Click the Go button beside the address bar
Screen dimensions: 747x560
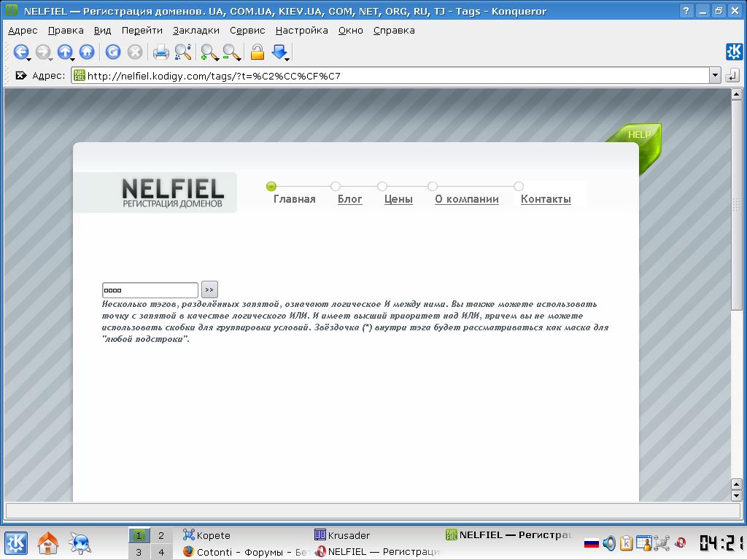click(x=732, y=75)
